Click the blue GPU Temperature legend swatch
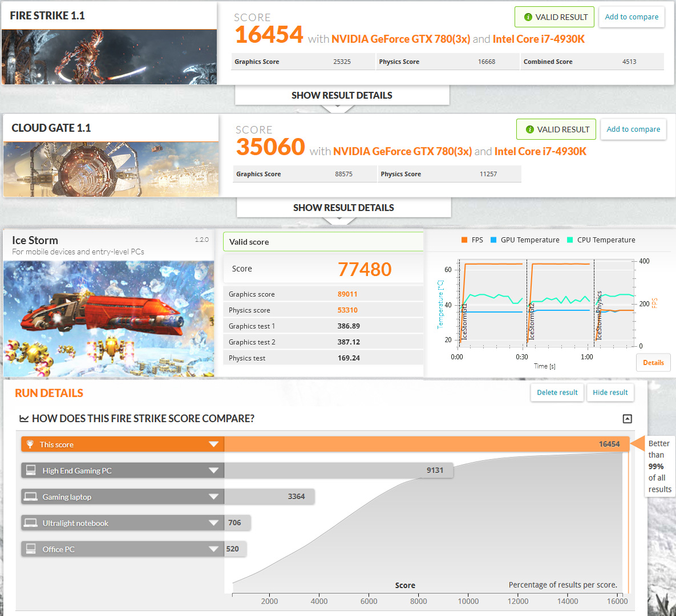676x616 pixels. click(493, 240)
